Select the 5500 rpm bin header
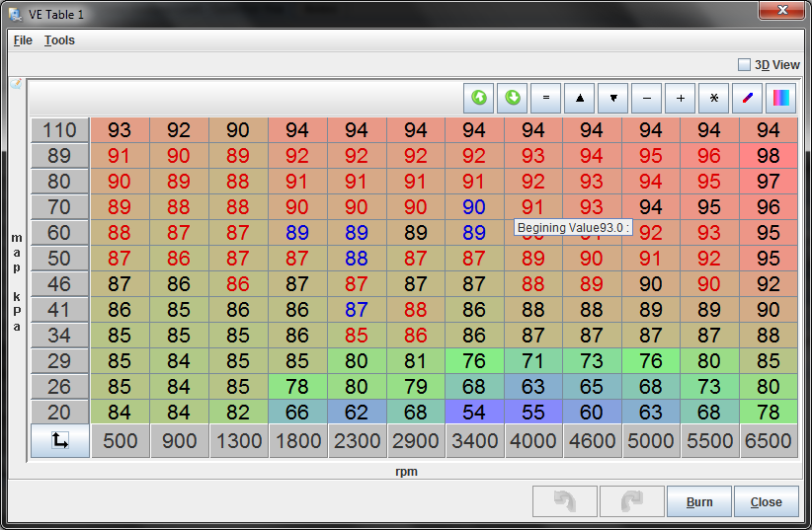Viewport: 812px width, 530px height. 709,441
